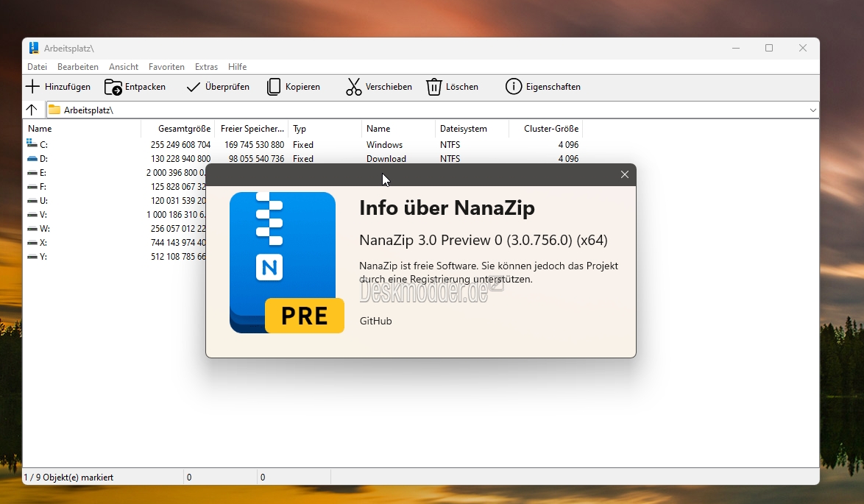Minimize the Arbeitsplatz window

(736, 48)
